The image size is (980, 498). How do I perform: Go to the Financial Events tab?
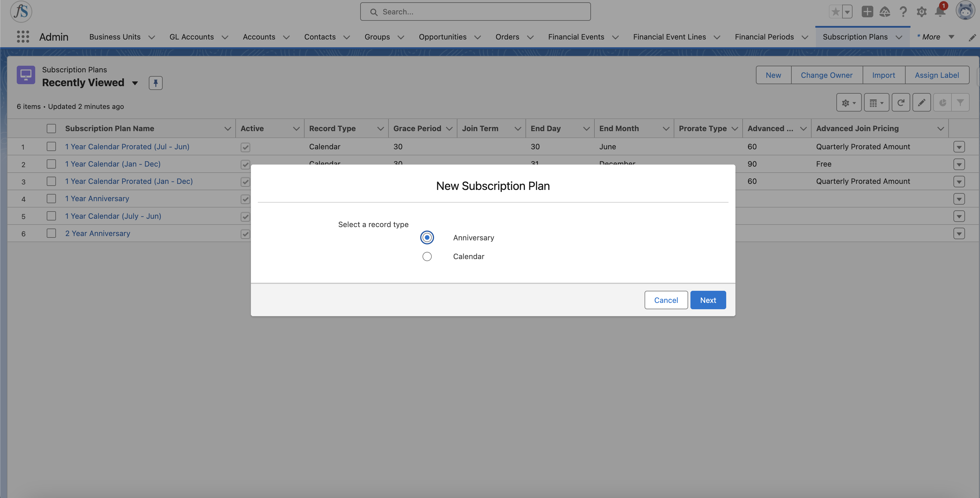click(x=576, y=37)
